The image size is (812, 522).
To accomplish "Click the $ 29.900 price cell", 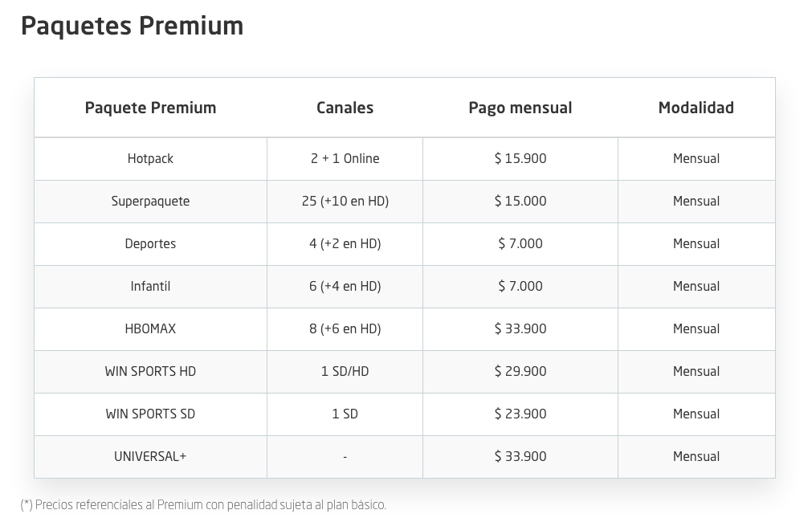I will 520,371.
